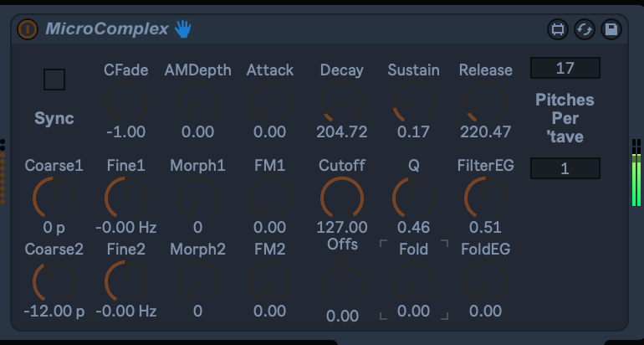Image resolution: width=644 pixels, height=345 pixels.
Task: Click the Coarse1 knob
Action: 54,198
